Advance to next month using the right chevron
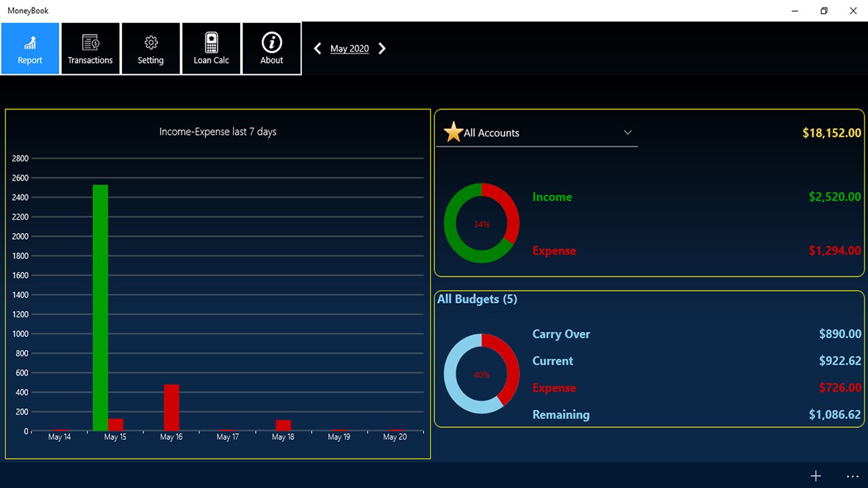This screenshot has width=868, height=488. coord(382,48)
